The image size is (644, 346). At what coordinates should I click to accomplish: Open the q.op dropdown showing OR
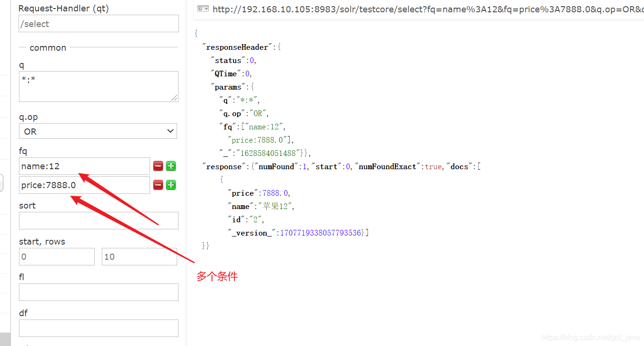pos(98,131)
